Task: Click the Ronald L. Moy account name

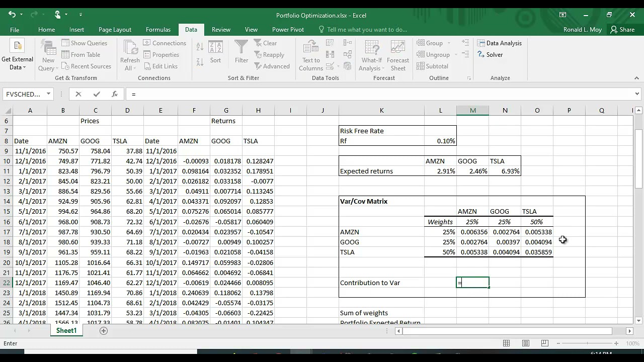Action: click(583, 30)
